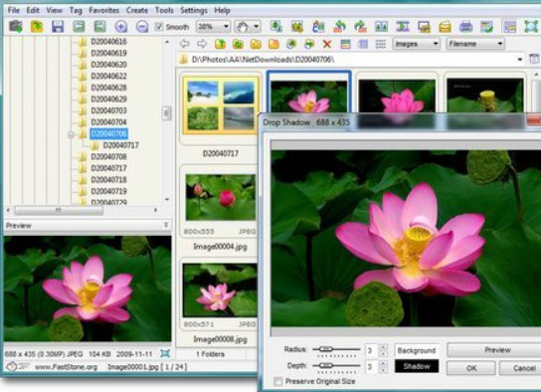Open the Settings menu
Viewport: 541px width, 392px height.
tap(194, 10)
